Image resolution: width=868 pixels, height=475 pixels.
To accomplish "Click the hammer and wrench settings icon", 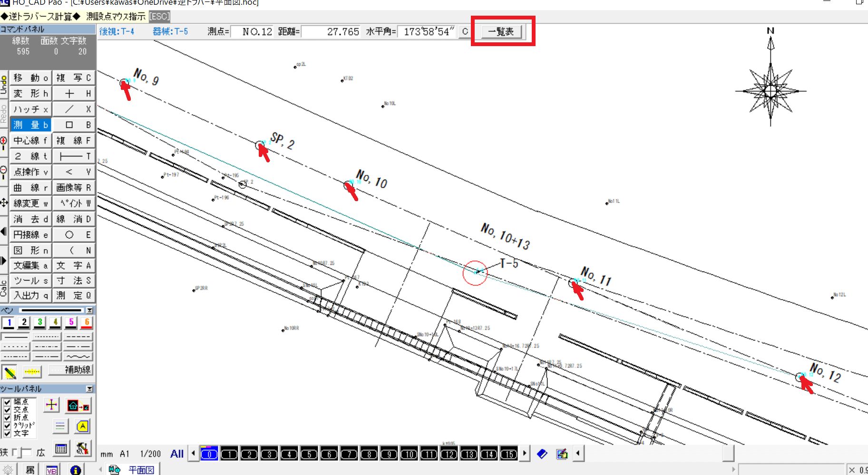I will (82, 448).
